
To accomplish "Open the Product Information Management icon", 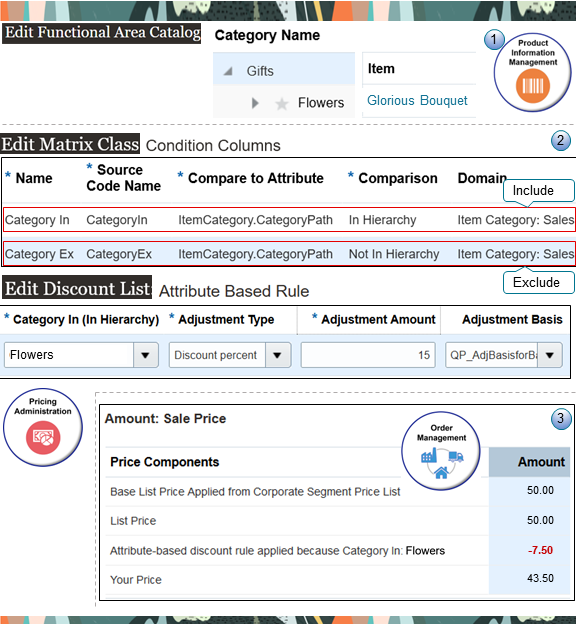I will (532, 72).
